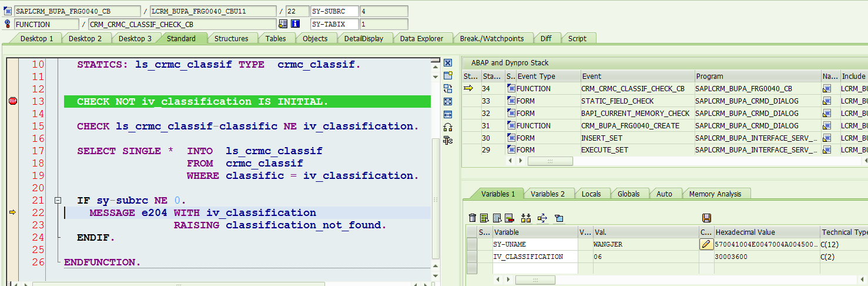Click the 06 value of IV_CLASSIFICATION

646,257
